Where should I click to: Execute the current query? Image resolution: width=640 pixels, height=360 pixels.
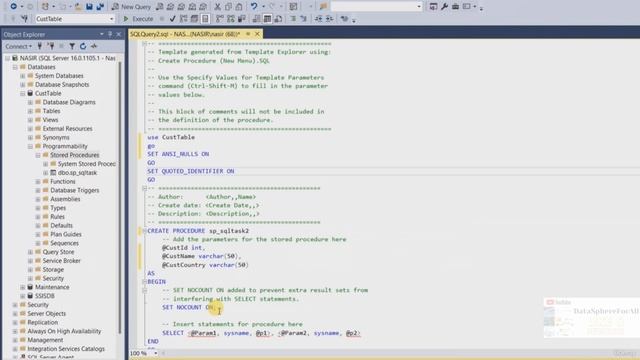coord(138,19)
